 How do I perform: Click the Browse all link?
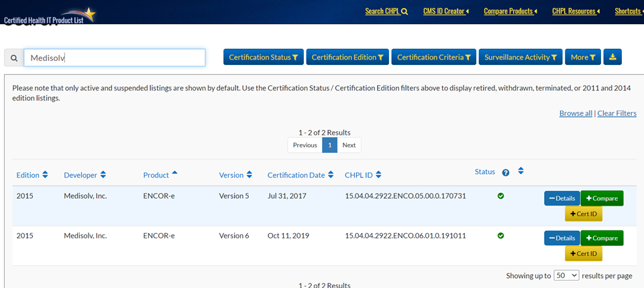[576, 113]
